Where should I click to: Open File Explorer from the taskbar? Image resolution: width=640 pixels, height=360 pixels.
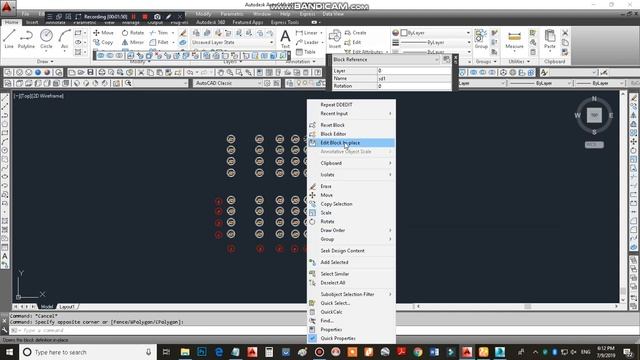185,352
